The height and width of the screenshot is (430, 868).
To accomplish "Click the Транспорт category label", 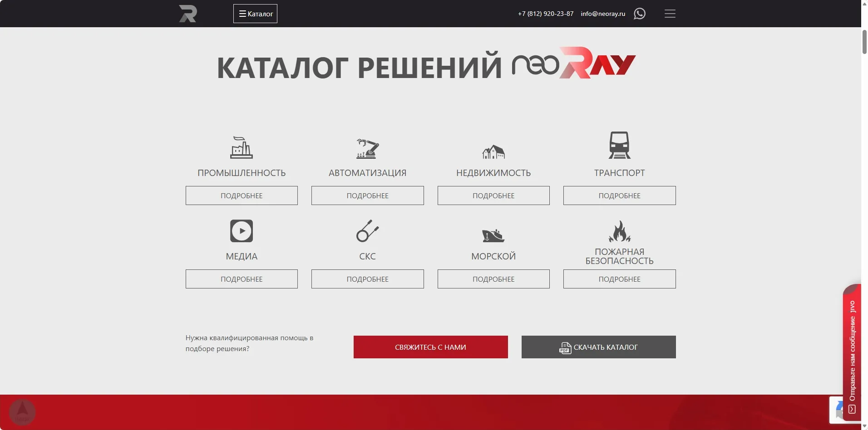I will (x=620, y=173).
